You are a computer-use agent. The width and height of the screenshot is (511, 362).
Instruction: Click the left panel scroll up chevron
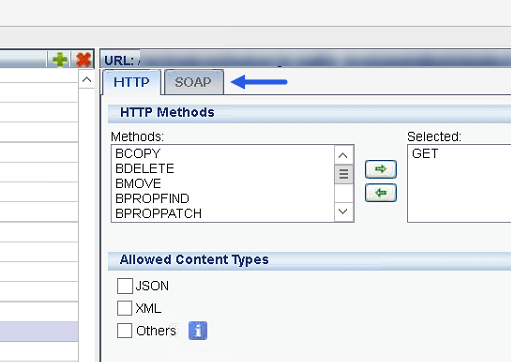(x=87, y=80)
